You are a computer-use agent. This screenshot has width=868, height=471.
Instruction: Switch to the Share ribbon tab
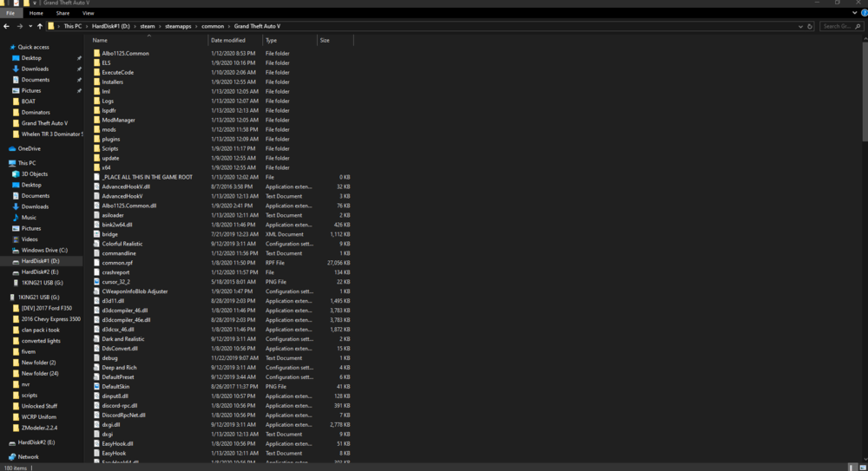(x=62, y=13)
